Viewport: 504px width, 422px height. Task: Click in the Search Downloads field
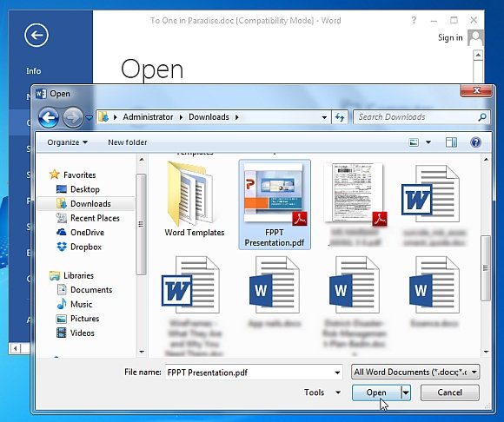click(421, 117)
